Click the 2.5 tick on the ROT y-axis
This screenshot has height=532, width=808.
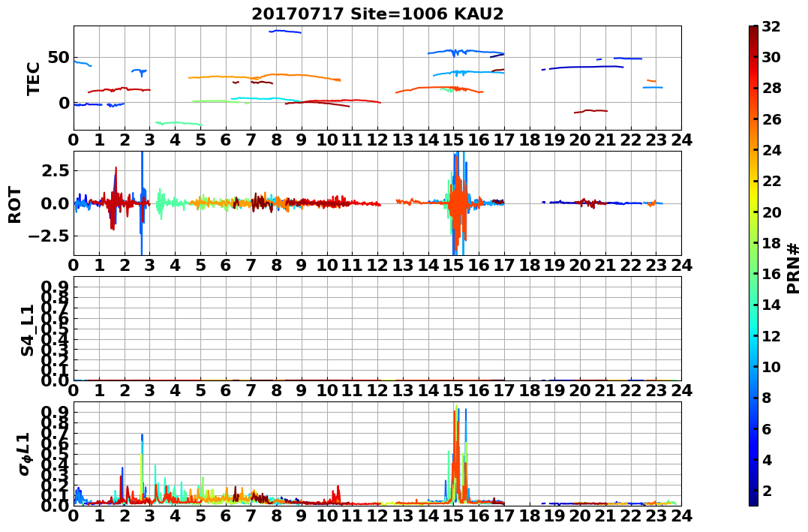pos(56,170)
